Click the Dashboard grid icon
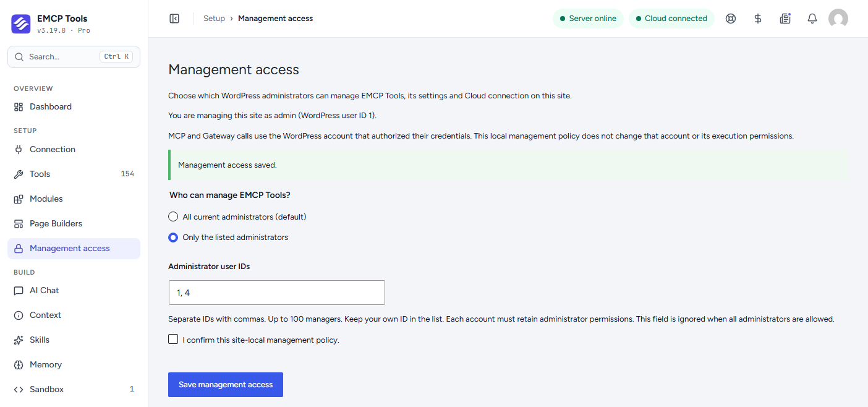This screenshot has width=868, height=407. [x=19, y=107]
